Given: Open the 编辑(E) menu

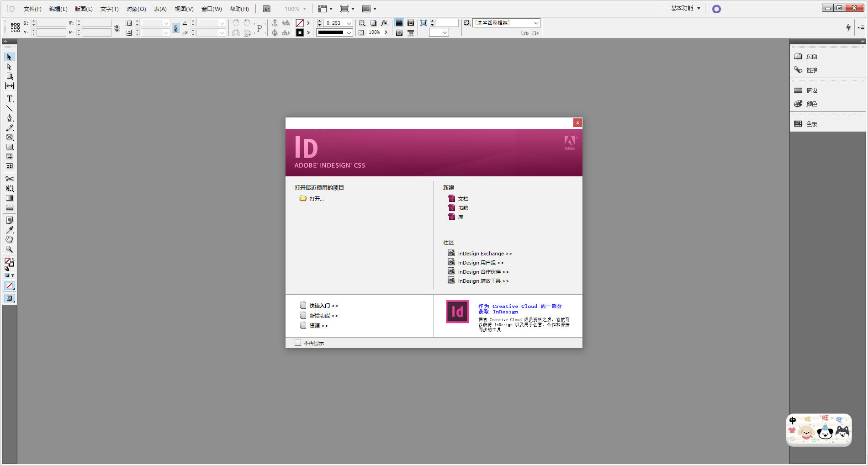Looking at the screenshot, I should tap(58, 9).
